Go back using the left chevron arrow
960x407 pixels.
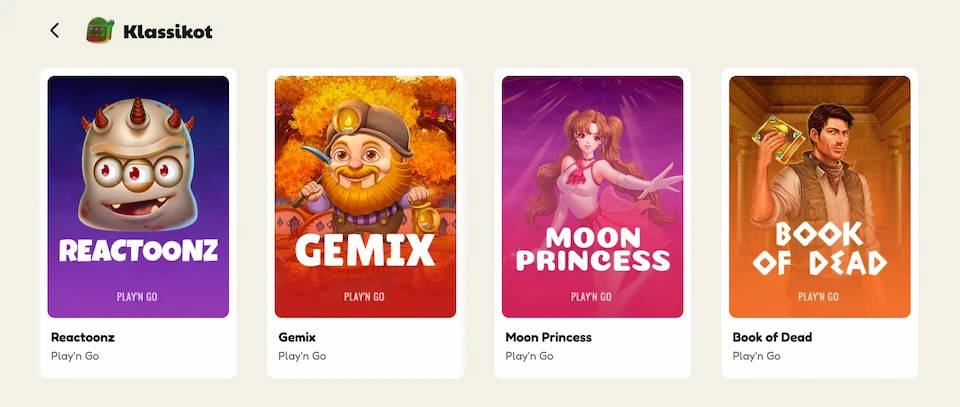tap(54, 31)
